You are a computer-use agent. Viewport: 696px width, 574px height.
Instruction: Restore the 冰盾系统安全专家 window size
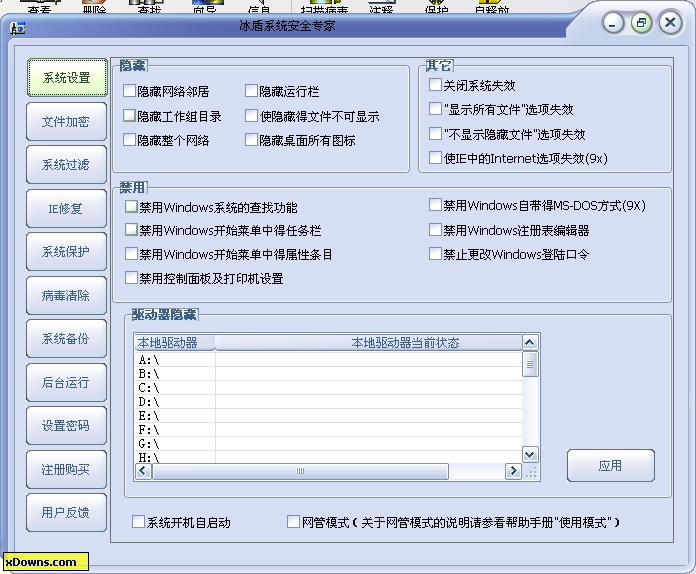point(641,23)
